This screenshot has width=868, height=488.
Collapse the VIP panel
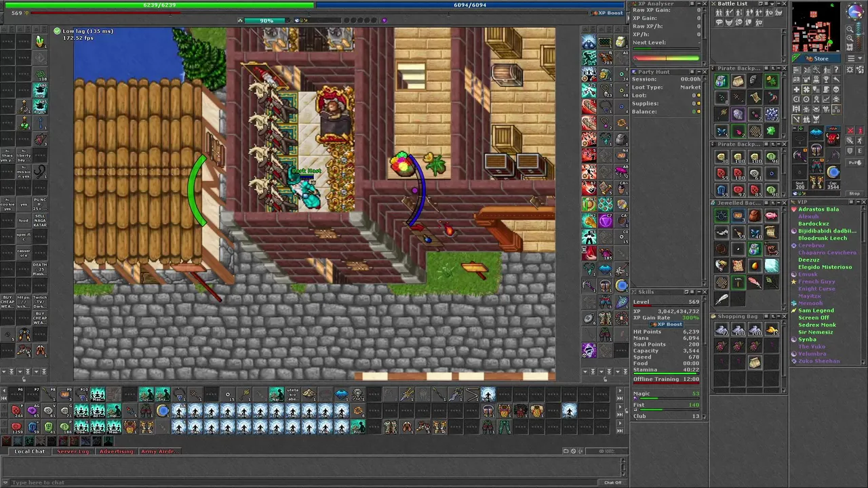pos(858,202)
